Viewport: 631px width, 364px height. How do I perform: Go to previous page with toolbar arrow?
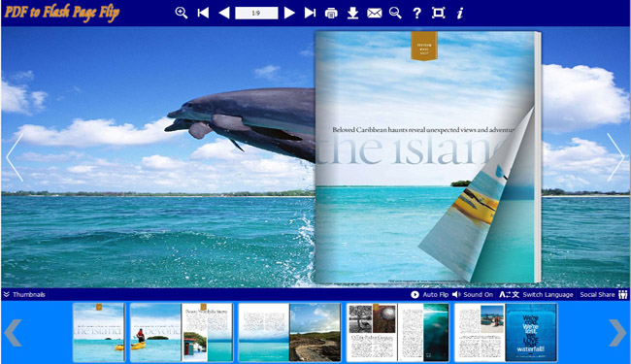[x=224, y=13]
